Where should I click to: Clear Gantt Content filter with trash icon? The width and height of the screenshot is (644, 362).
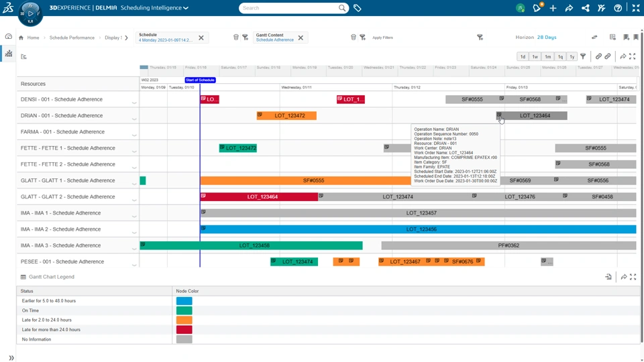(x=354, y=38)
